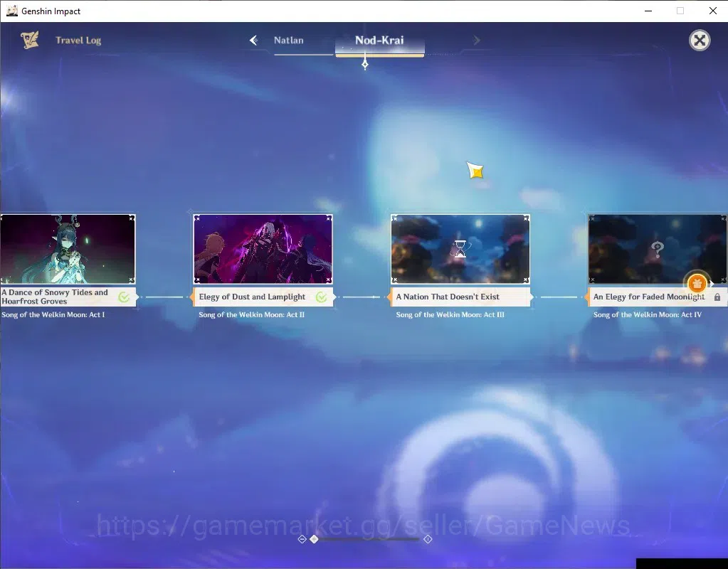
Task: Click right diamond end of bottom scrollbar
Action: coord(428,539)
